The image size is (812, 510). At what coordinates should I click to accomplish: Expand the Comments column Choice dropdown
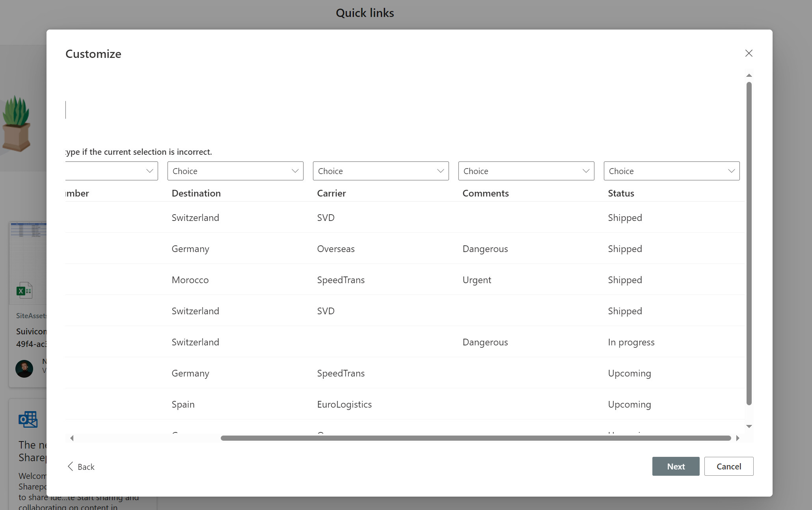point(526,171)
